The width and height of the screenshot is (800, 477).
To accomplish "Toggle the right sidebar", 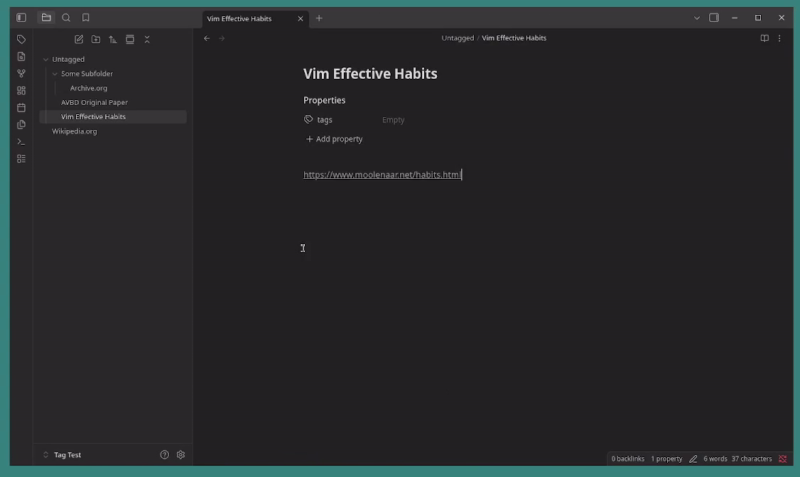I will pyautogui.click(x=714, y=18).
